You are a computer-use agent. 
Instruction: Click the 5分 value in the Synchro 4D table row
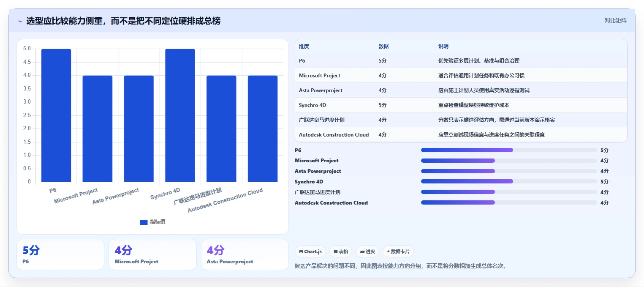tap(383, 105)
